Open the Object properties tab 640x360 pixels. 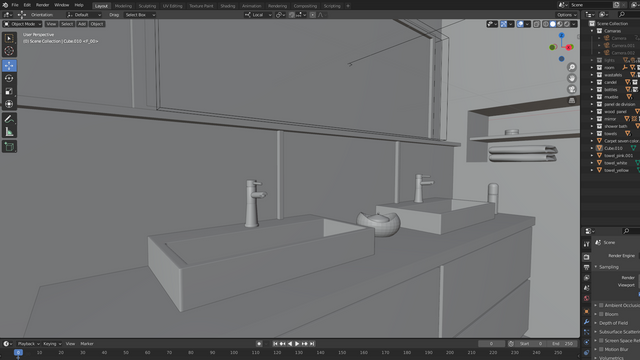coord(587,311)
